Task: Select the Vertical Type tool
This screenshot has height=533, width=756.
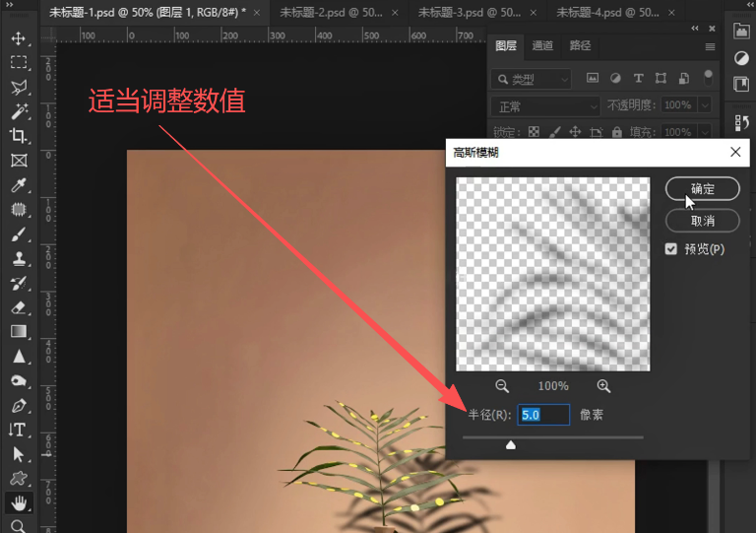Action: point(19,430)
